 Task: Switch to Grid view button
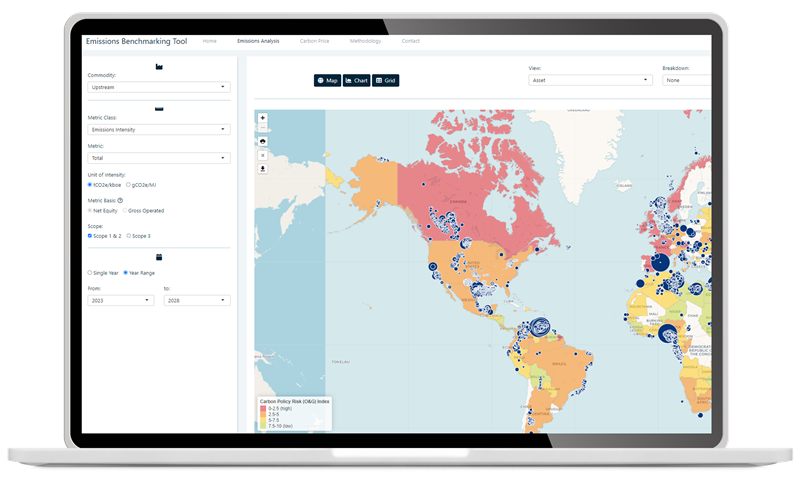(x=386, y=80)
